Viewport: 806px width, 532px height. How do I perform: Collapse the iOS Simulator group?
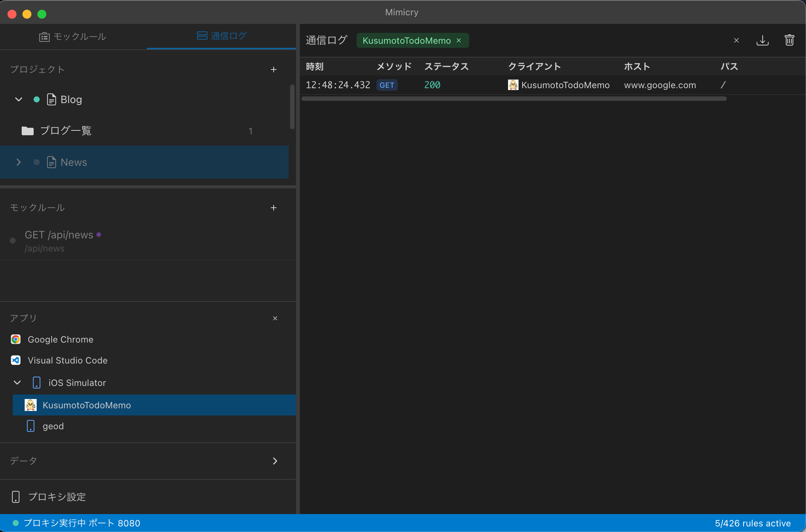[x=17, y=383]
